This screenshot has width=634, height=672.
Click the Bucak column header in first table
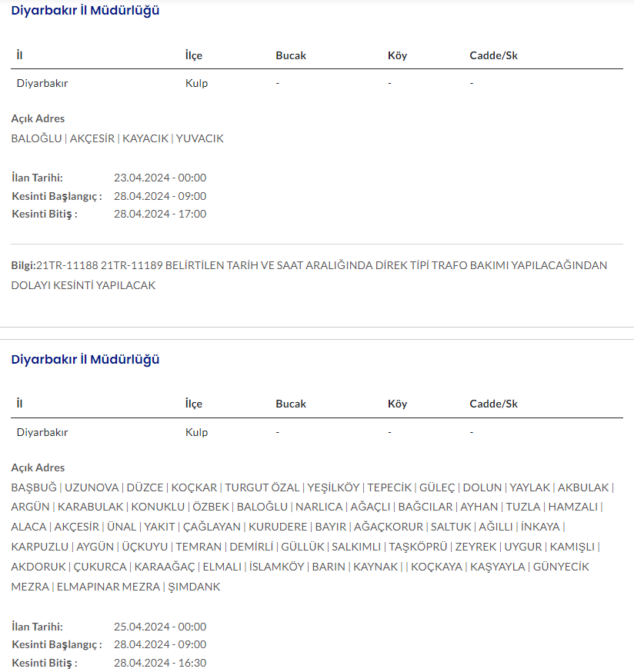(291, 55)
